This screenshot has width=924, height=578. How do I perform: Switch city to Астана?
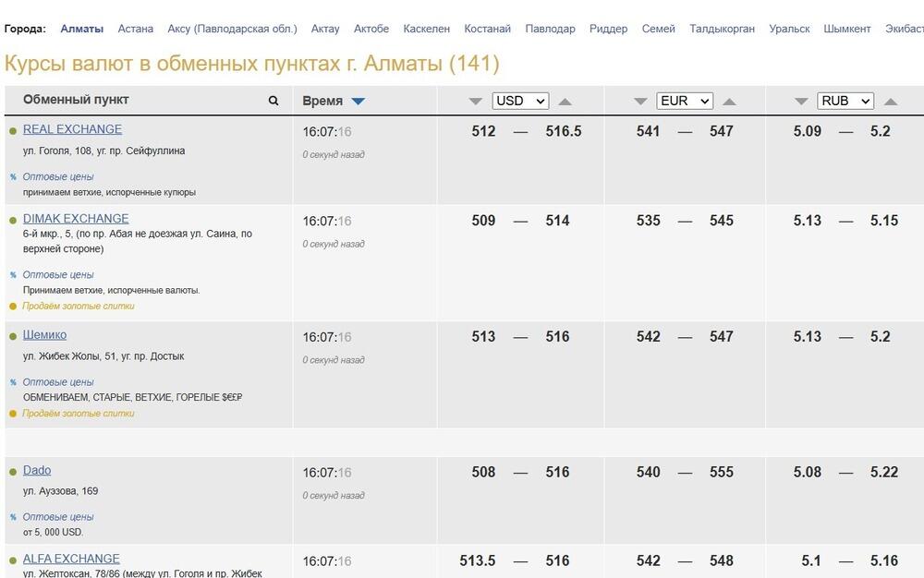pyautogui.click(x=136, y=29)
